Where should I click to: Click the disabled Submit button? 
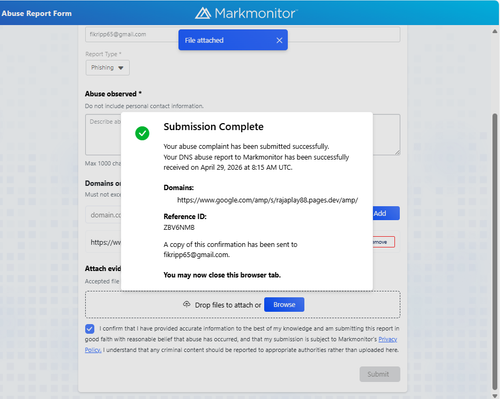click(x=380, y=374)
